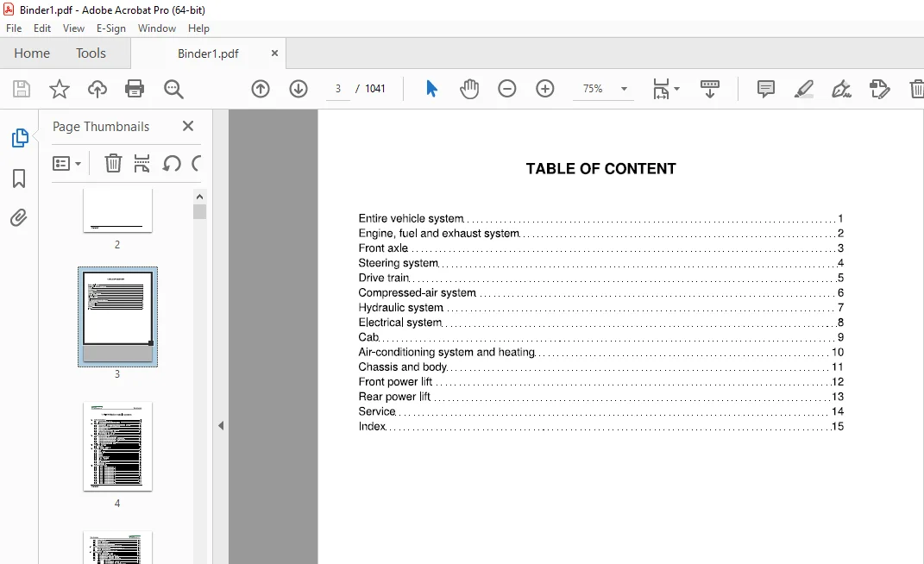Click the fit page scrolling icon
Image resolution: width=924 pixels, height=564 pixels.
coord(661,89)
